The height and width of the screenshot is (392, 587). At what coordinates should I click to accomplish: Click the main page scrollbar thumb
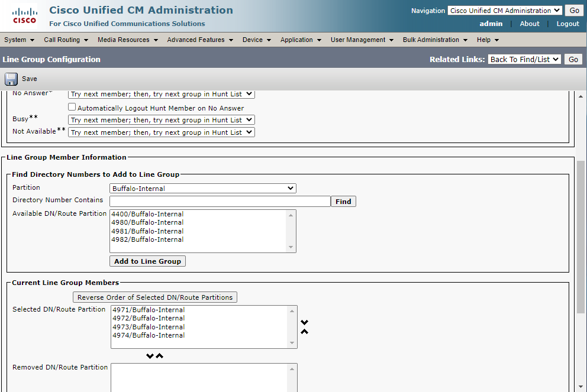pos(580,237)
